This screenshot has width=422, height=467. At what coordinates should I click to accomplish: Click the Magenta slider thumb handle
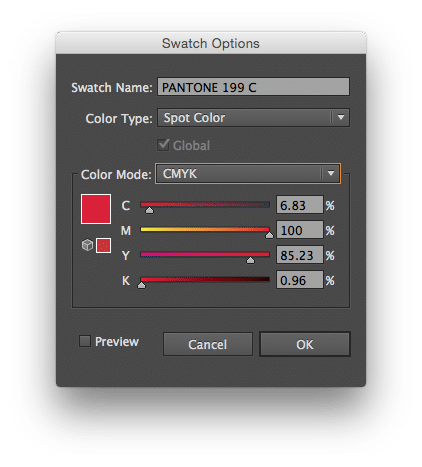pos(269,235)
